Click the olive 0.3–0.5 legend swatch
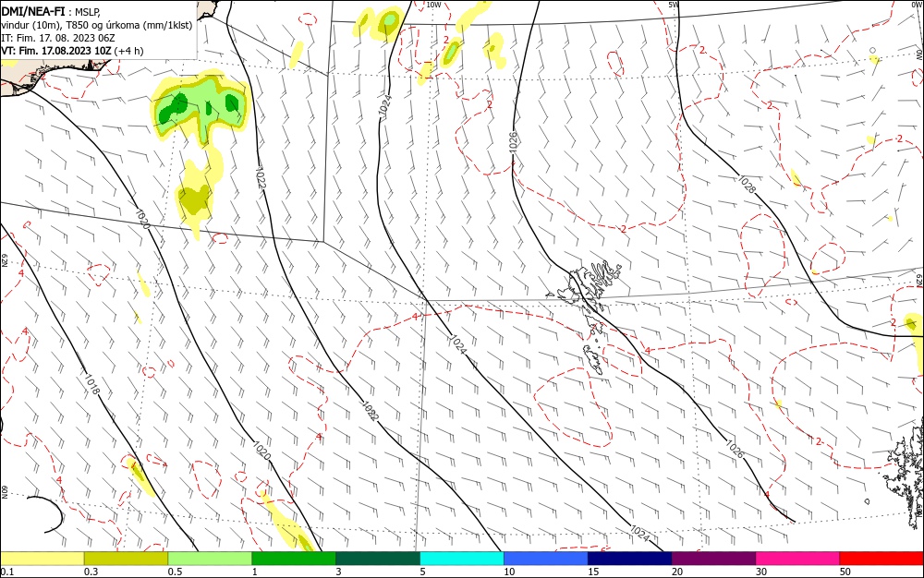Screen dimensions: 924x578 pyautogui.click(x=126, y=559)
